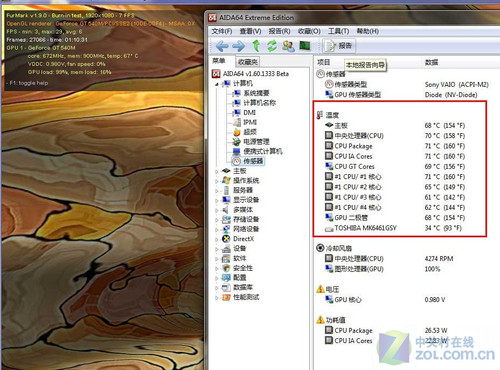
Task: Select 图形处理器(GPU) fan 100% row
Action: tap(383, 269)
